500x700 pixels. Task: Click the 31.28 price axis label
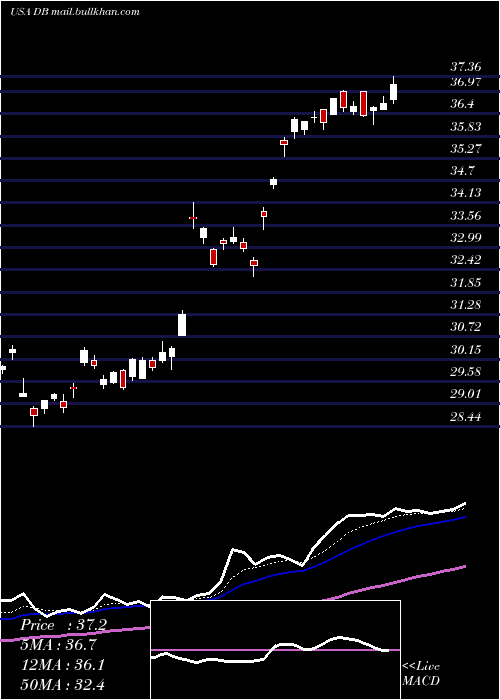click(466, 304)
